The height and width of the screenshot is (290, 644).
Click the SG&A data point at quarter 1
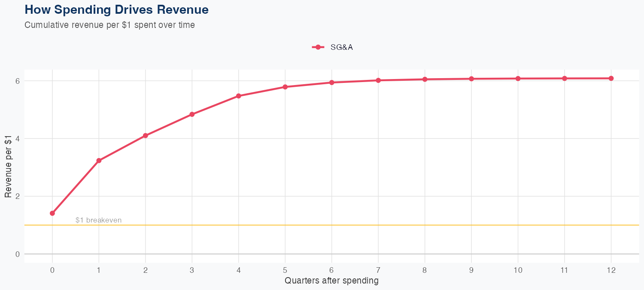(x=99, y=161)
